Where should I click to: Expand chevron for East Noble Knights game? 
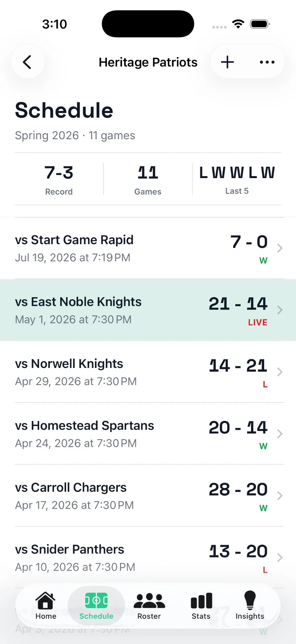[x=280, y=310]
